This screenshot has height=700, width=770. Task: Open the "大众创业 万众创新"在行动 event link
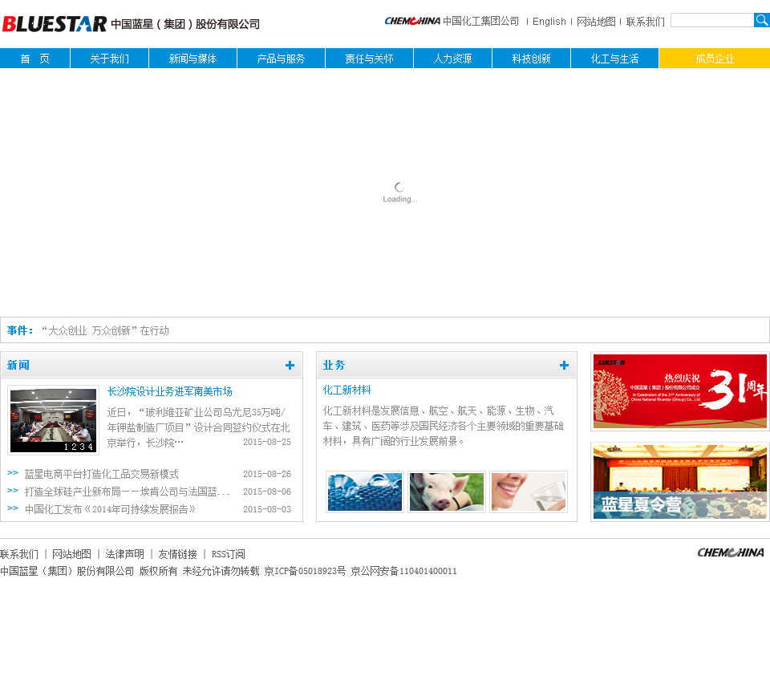tap(105, 330)
